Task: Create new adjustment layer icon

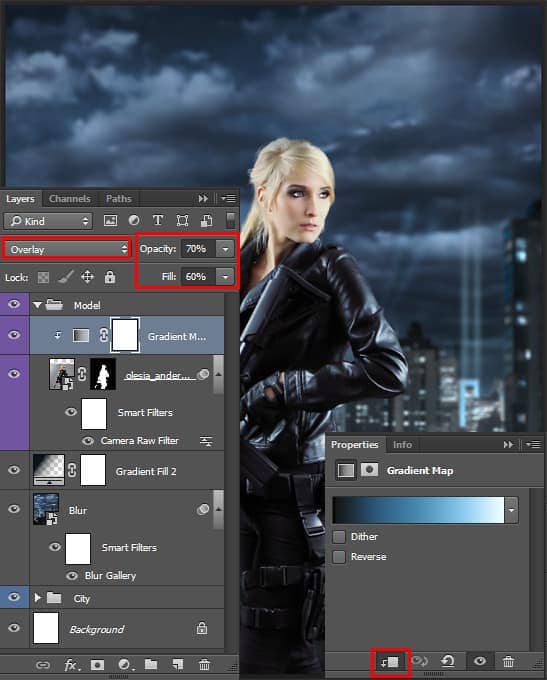Action: (x=124, y=664)
